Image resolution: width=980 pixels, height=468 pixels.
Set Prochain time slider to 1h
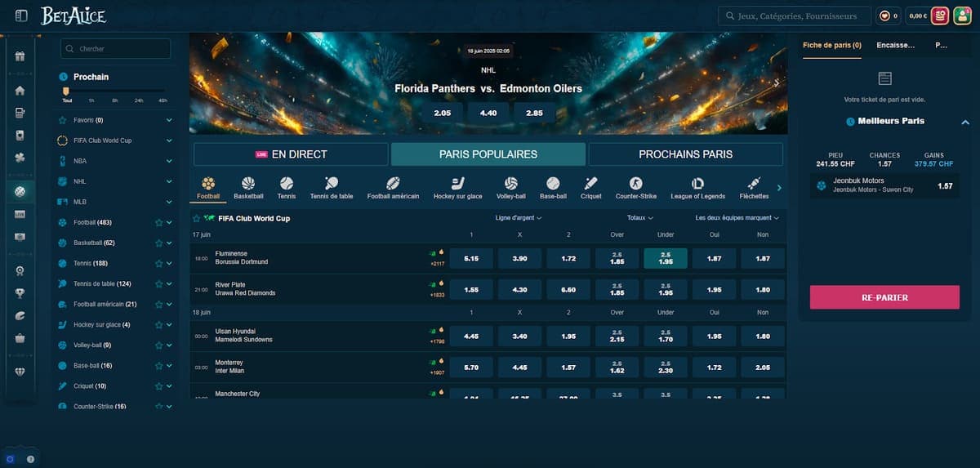point(91,100)
